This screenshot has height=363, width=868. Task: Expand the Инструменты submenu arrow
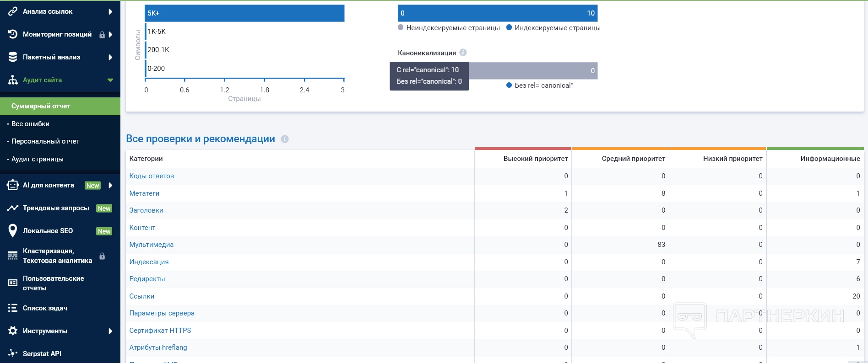pos(110,331)
